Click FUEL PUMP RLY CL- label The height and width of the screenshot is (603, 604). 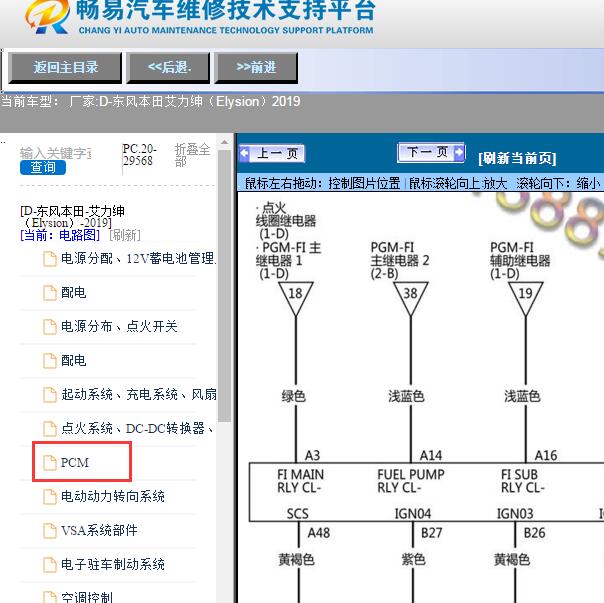[411, 481]
